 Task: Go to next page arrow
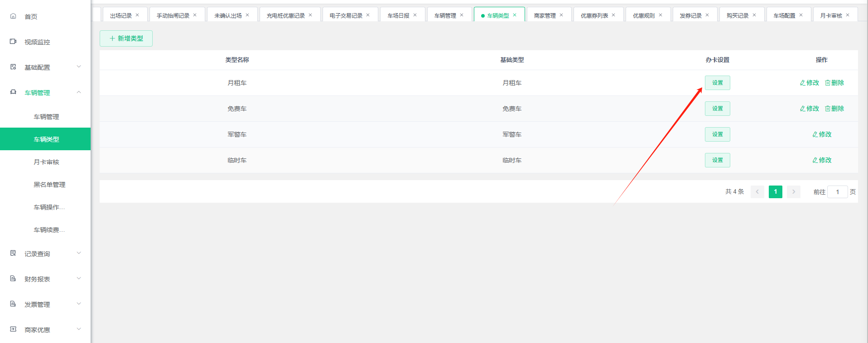[794, 192]
